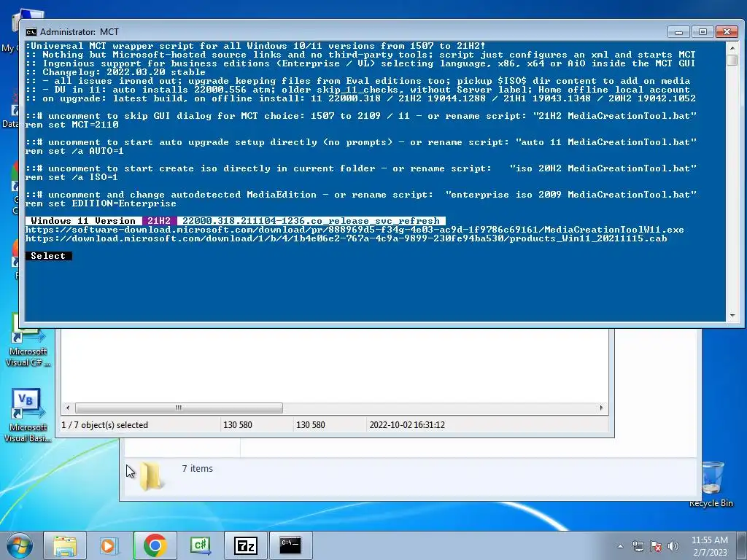Switch to 7-Zip File Manager taskbar icon

pyautogui.click(x=245, y=545)
